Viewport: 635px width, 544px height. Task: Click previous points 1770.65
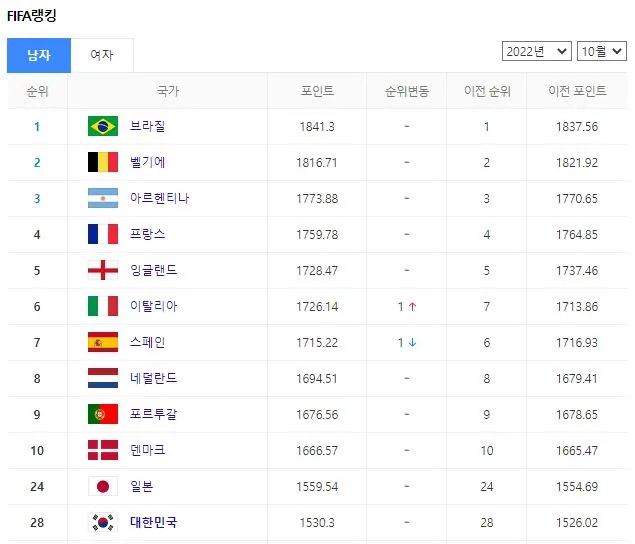click(577, 198)
